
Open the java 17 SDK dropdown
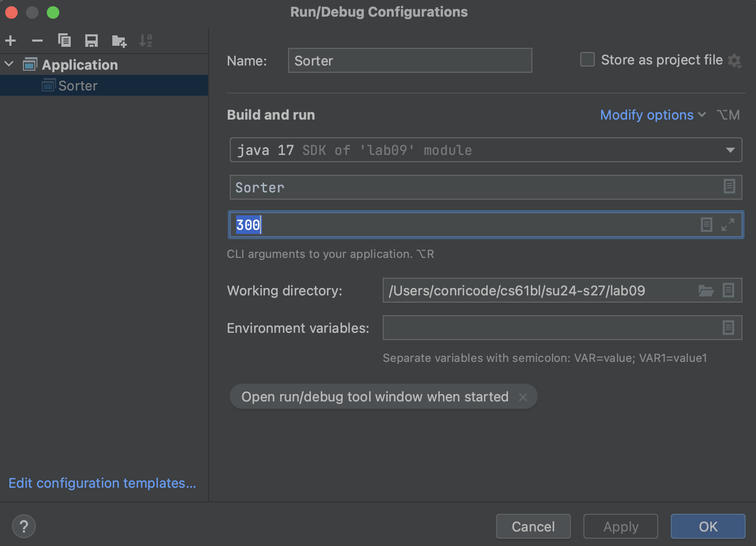[x=486, y=150]
